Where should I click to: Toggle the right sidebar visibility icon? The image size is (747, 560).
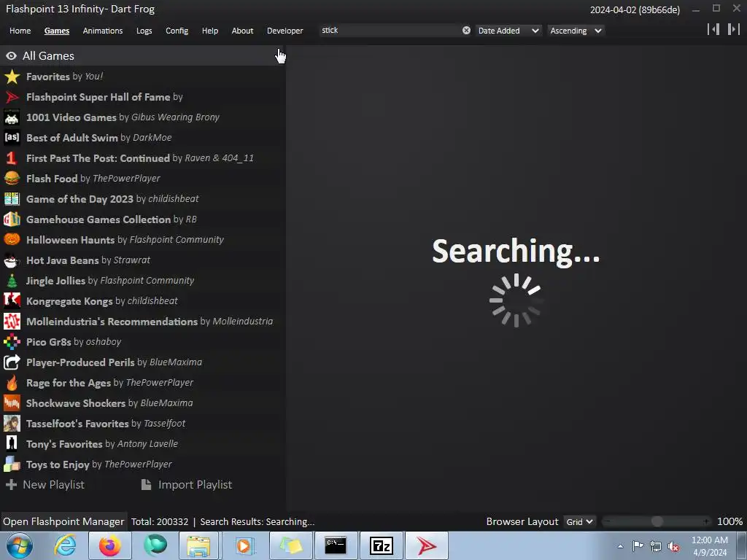pyautogui.click(x=734, y=29)
